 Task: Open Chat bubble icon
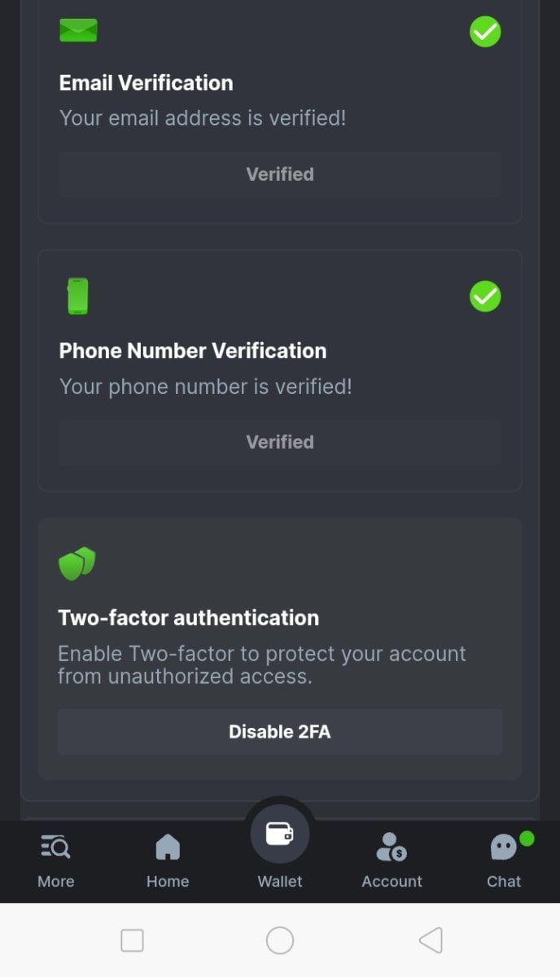click(504, 848)
